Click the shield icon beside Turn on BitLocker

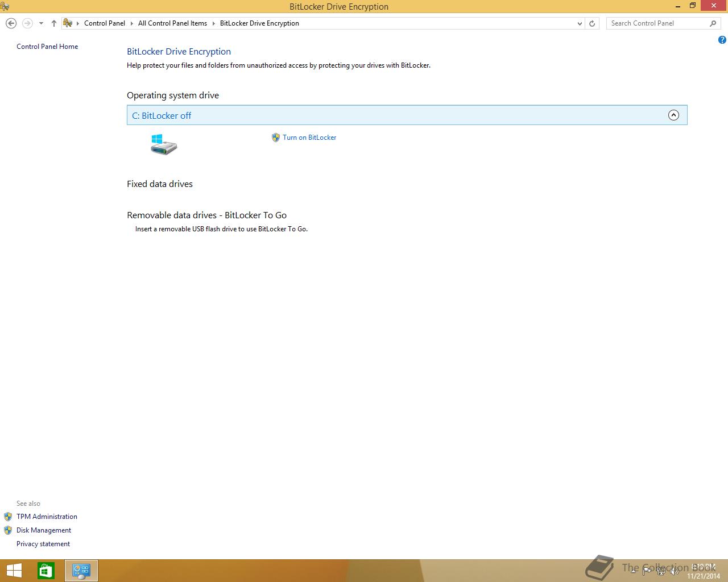[276, 138]
